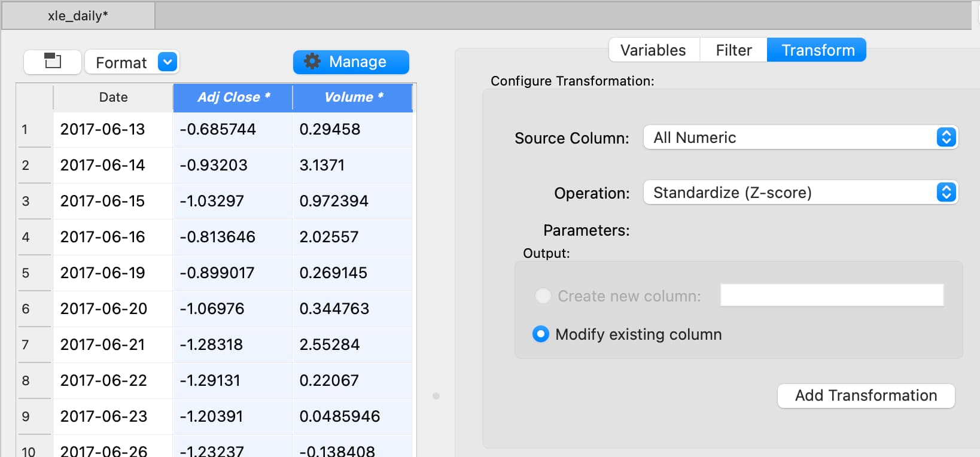
Task: Open the Format dropdown menu
Action: click(132, 62)
